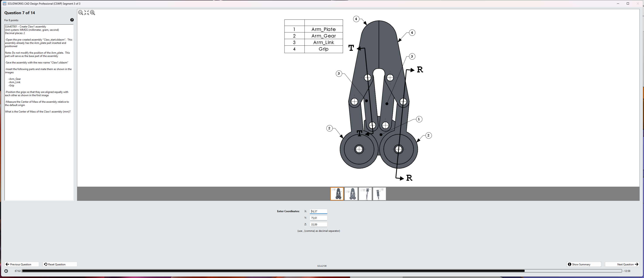Open the third side-view thumbnail

[365, 194]
